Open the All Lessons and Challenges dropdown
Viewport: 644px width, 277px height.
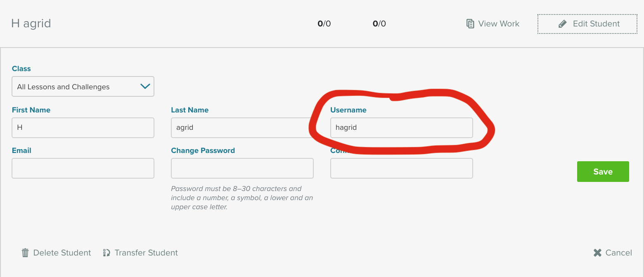(83, 86)
